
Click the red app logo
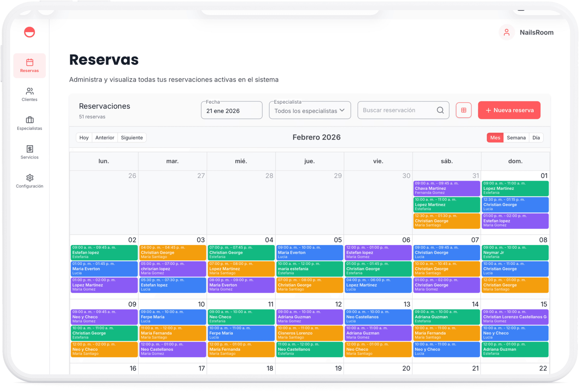(x=29, y=32)
